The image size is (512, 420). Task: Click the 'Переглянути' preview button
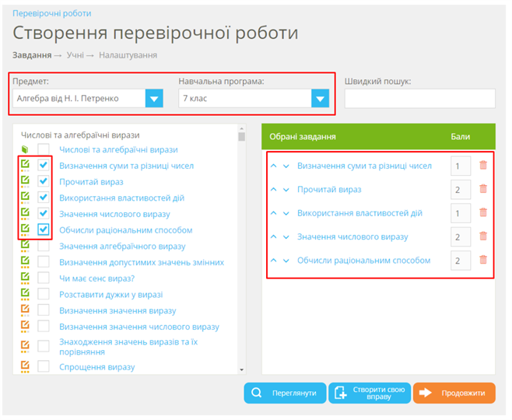[x=284, y=393]
